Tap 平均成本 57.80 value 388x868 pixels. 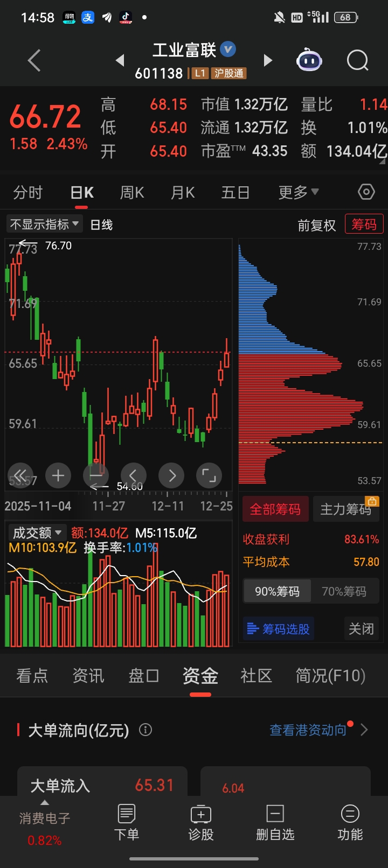point(366,562)
